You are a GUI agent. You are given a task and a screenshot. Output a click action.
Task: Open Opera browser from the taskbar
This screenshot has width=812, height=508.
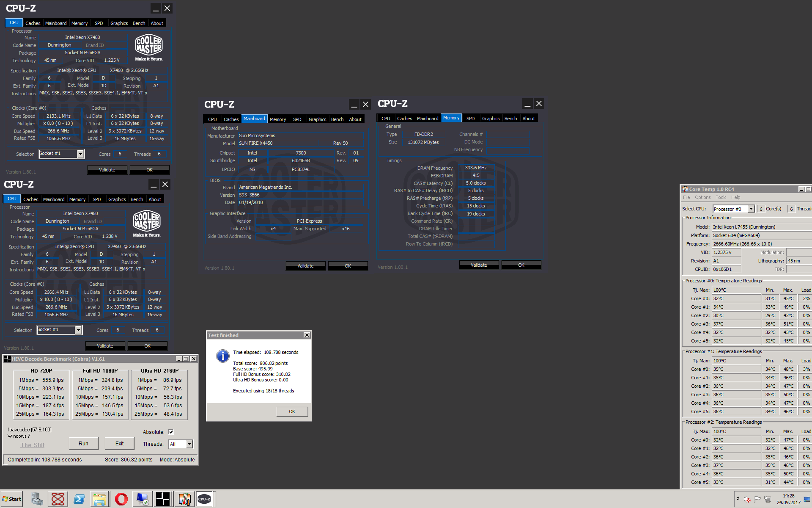(121, 499)
